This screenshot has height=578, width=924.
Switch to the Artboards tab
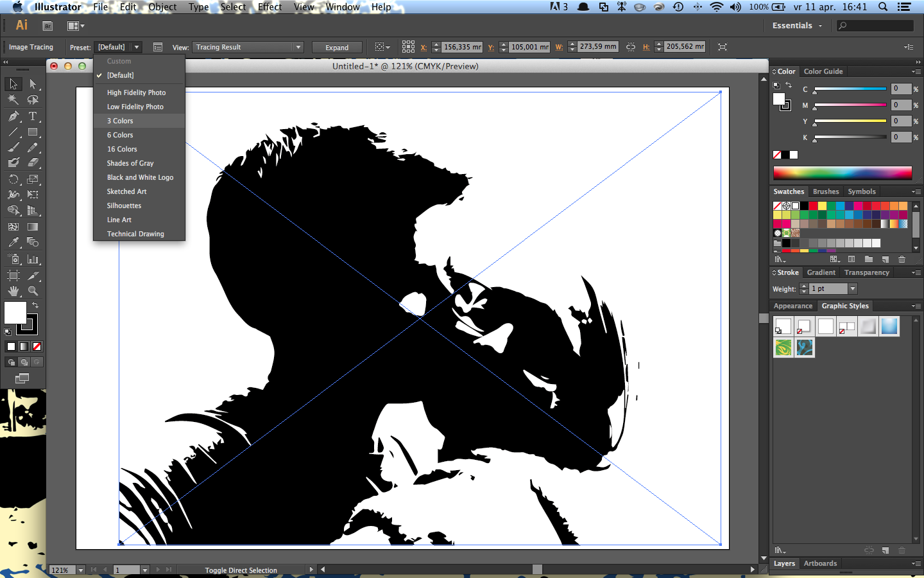pyautogui.click(x=820, y=563)
